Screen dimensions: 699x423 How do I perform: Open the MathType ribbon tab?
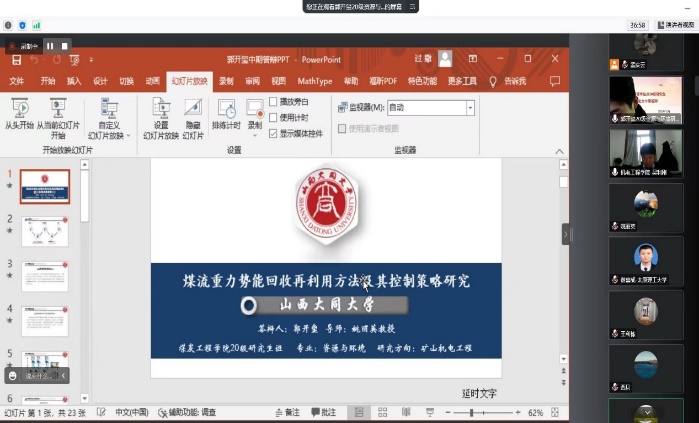314,81
